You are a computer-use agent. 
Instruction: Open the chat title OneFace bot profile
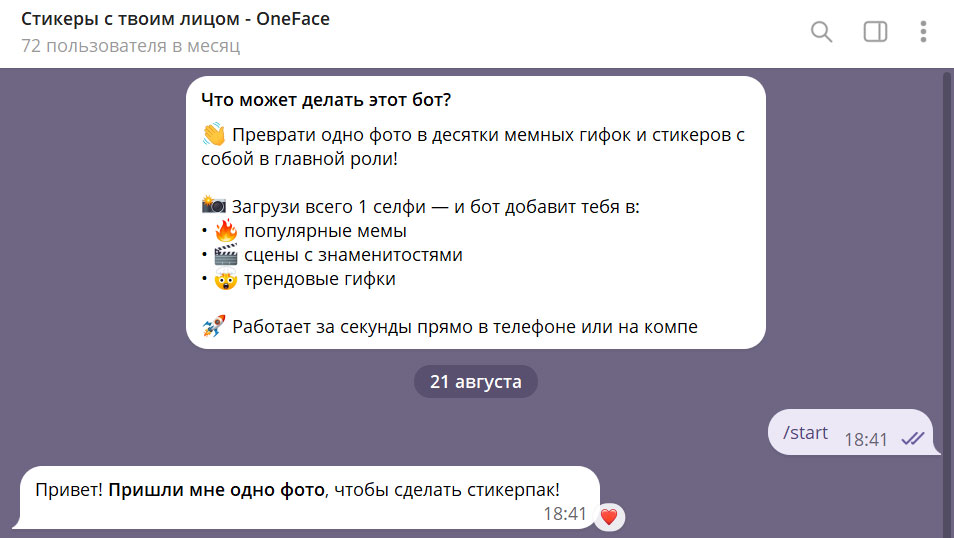pos(175,19)
